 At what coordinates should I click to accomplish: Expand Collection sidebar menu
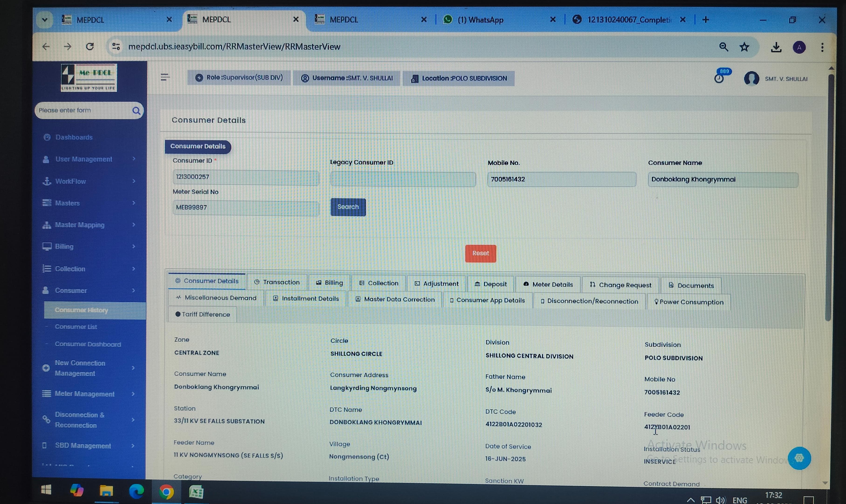[89, 269]
